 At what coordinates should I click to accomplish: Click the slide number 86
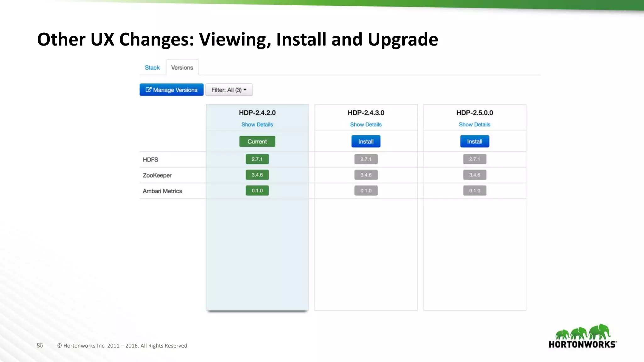[x=40, y=345]
